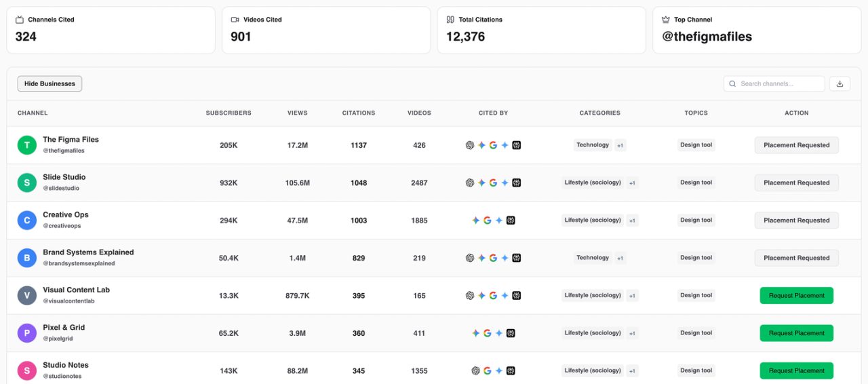
Task: Click the 1137 citations cell
Action: (359, 145)
